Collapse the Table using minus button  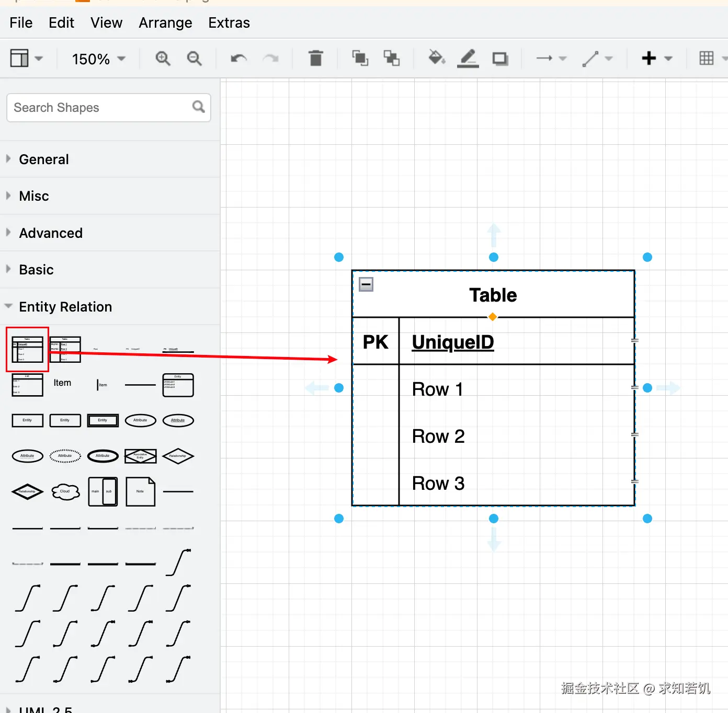click(x=366, y=284)
